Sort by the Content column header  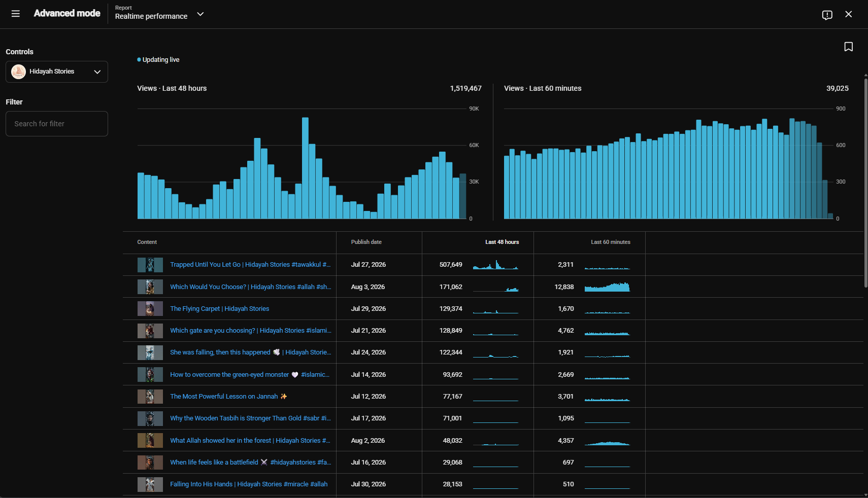click(x=147, y=242)
